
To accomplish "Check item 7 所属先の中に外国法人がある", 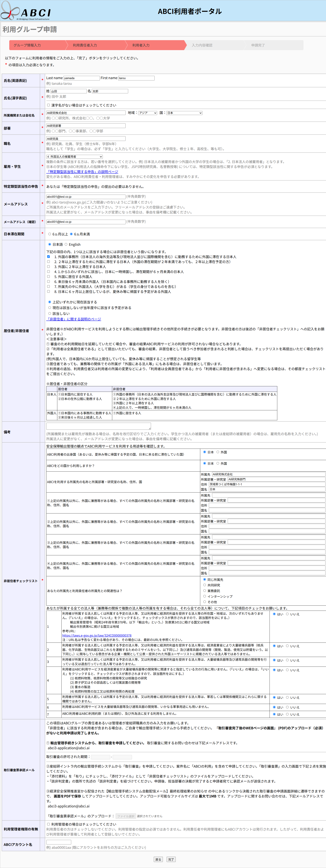I will 49,286.
